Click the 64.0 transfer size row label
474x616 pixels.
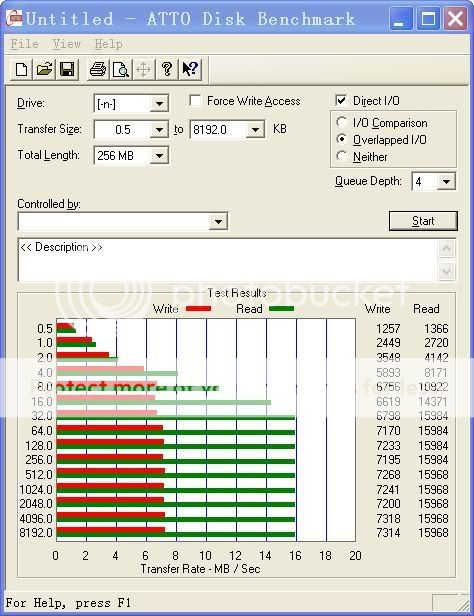pos(42,431)
